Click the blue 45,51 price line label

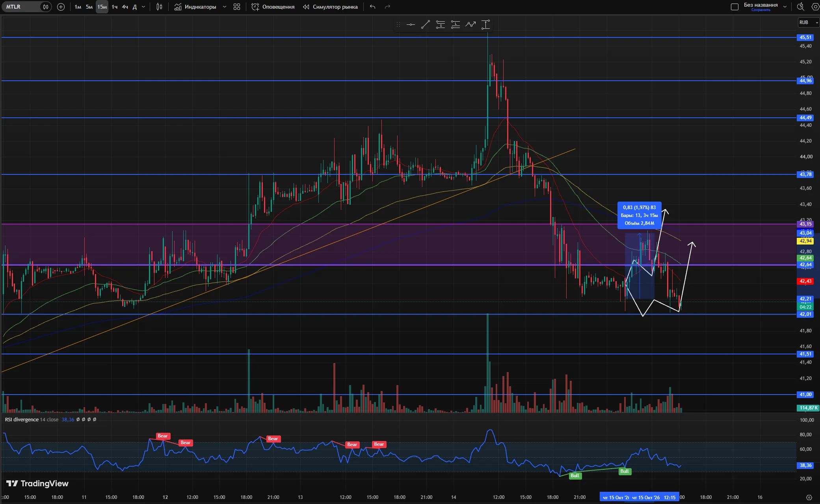pos(805,37)
